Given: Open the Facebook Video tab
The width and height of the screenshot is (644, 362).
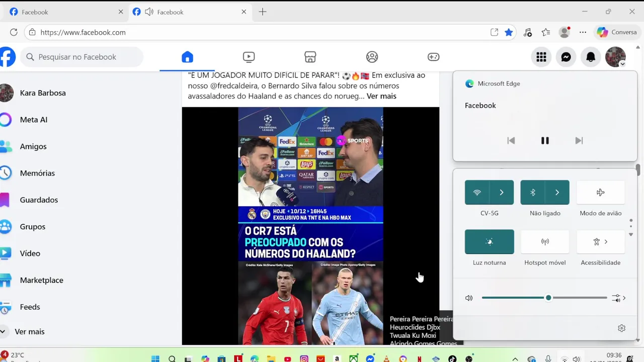Looking at the screenshot, I should [249, 57].
